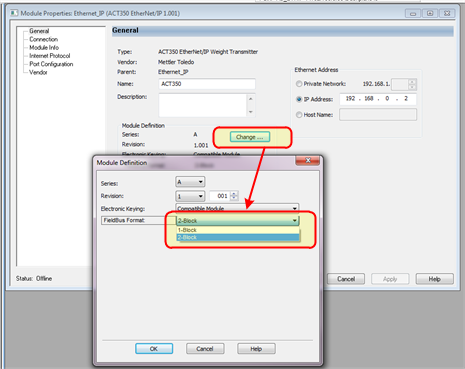Select the Host Name radio button

coord(299,115)
